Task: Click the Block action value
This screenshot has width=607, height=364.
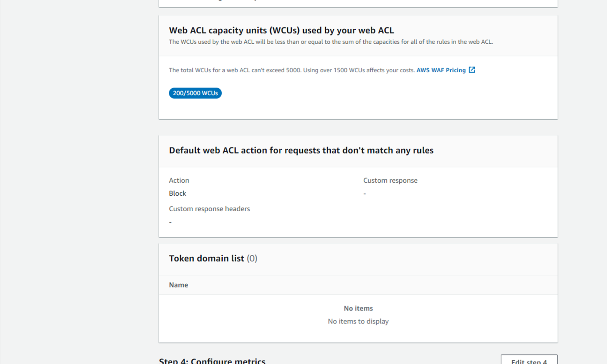Action: pyautogui.click(x=177, y=193)
